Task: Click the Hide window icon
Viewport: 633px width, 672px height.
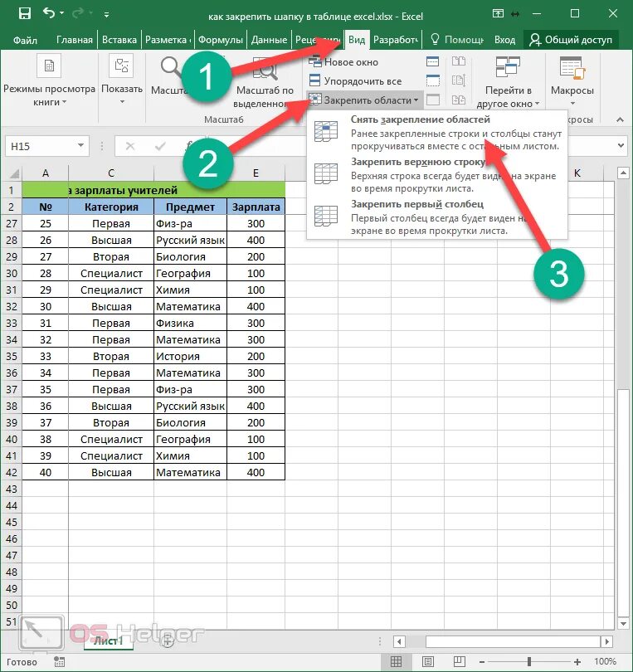Action: pos(432,80)
